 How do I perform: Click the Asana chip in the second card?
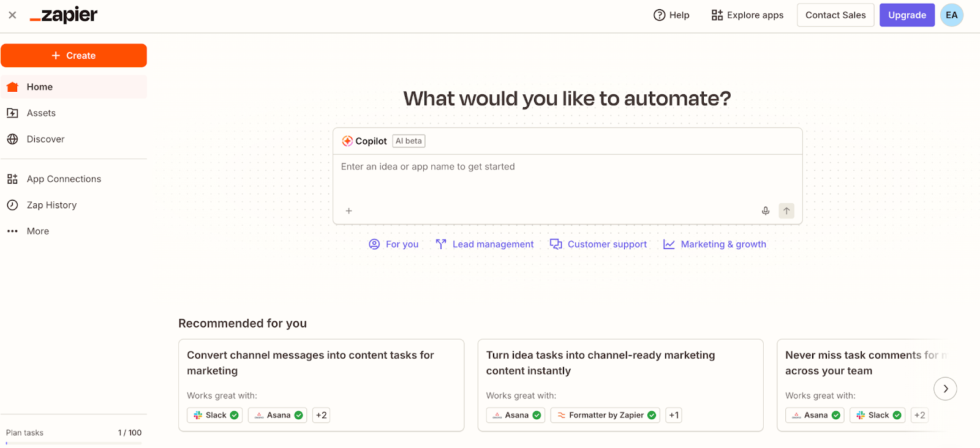pyautogui.click(x=516, y=415)
